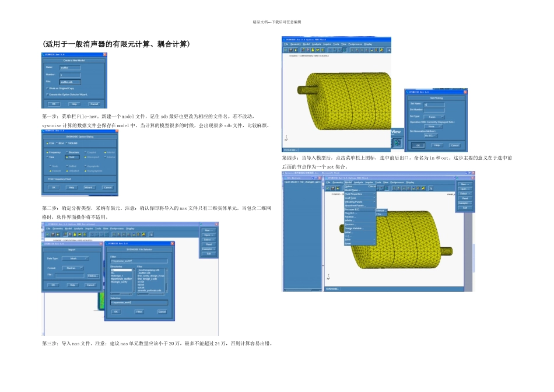
Task: Select the FEM radio button in Option Dialog
Action: 47,143
